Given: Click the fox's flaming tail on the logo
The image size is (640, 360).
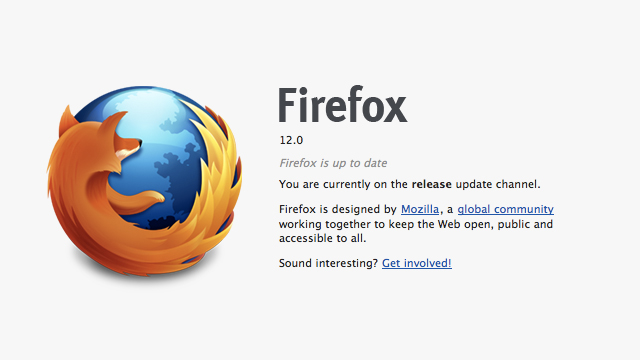Looking at the screenshot, I should tap(214, 171).
